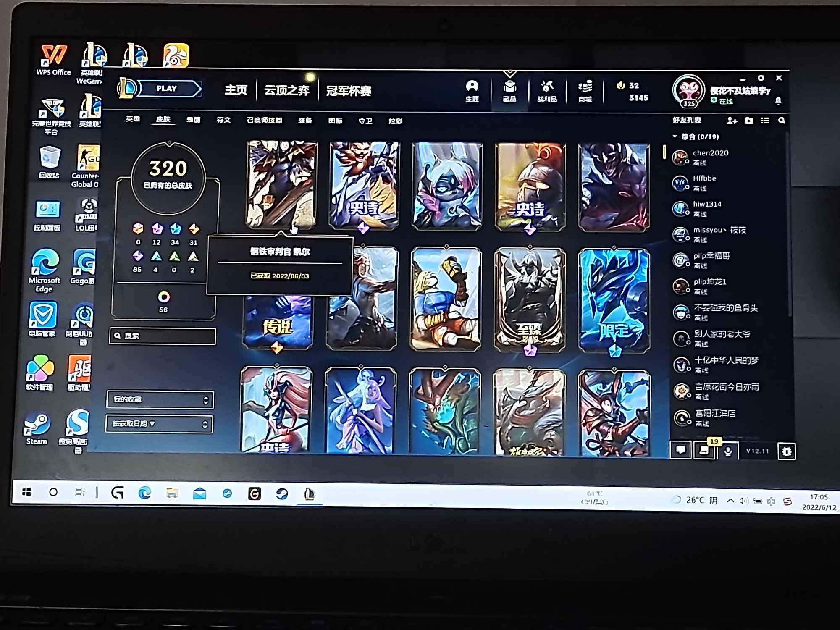Switch to the 英雄 champions tab
This screenshot has width=840, height=630.
133,119
